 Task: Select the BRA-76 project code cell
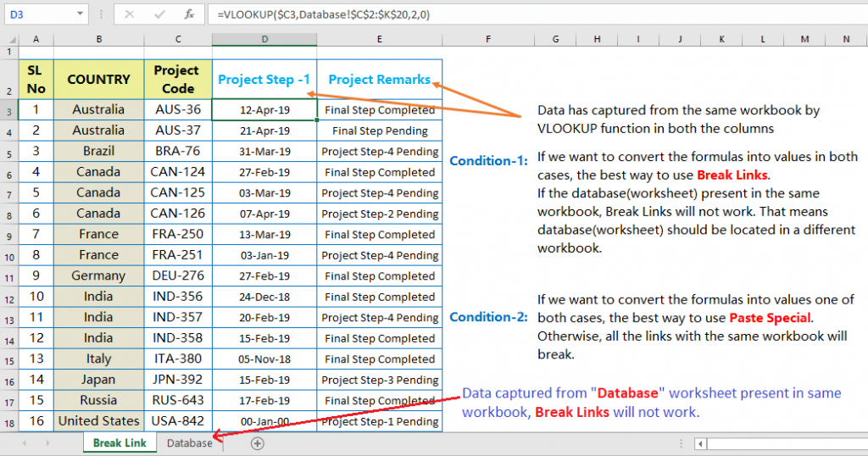point(178,151)
